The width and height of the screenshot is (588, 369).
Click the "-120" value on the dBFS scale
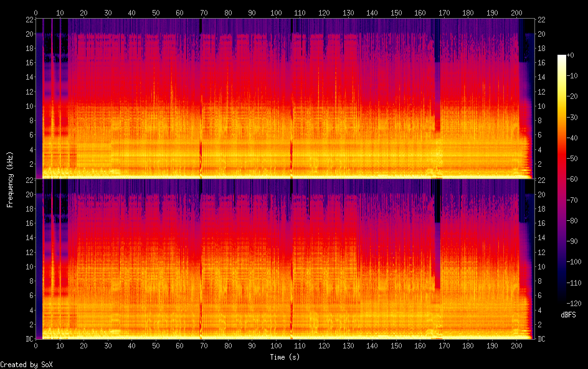pos(574,304)
